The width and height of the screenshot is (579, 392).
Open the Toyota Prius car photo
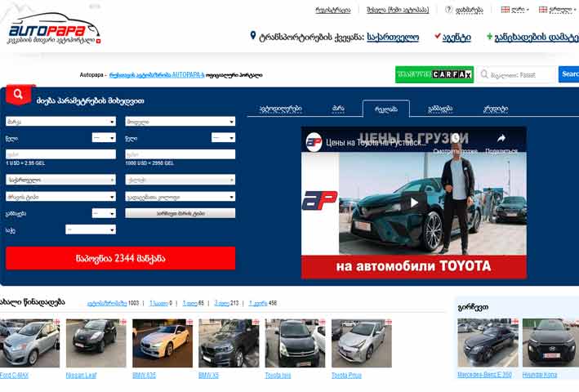pos(362,343)
